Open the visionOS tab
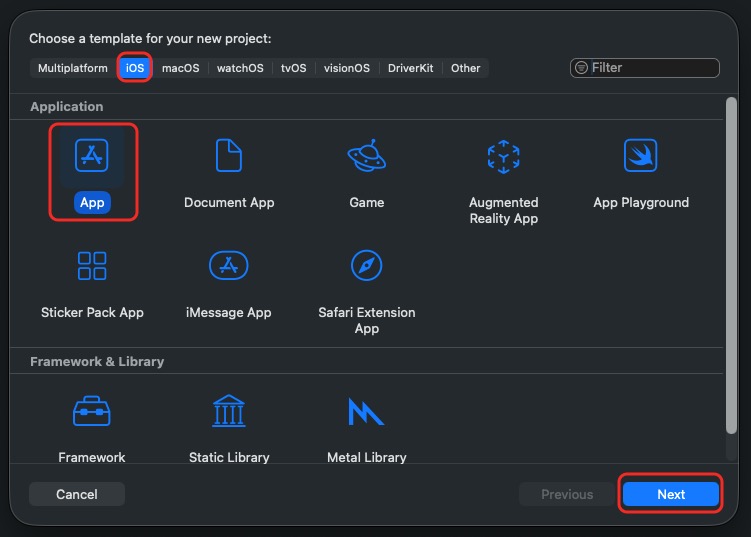 pyautogui.click(x=347, y=68)
